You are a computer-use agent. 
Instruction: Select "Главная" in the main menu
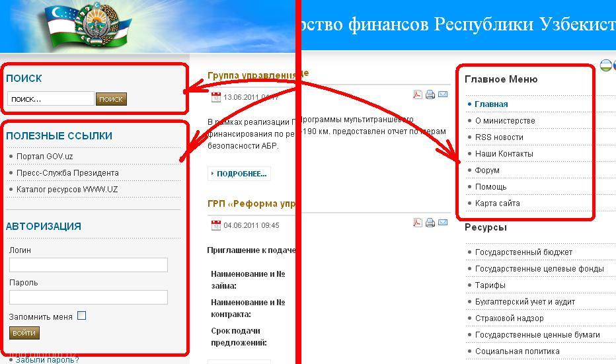491,104
